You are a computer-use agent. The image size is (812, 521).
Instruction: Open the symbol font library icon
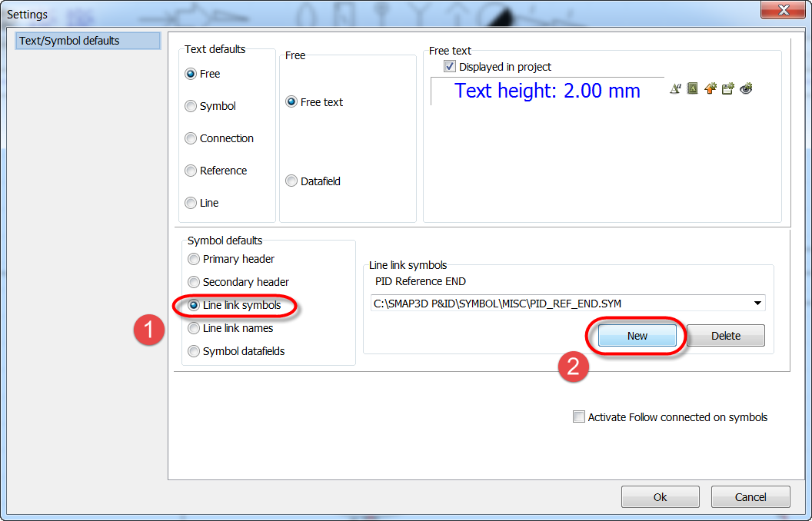(x=692, y=88)
